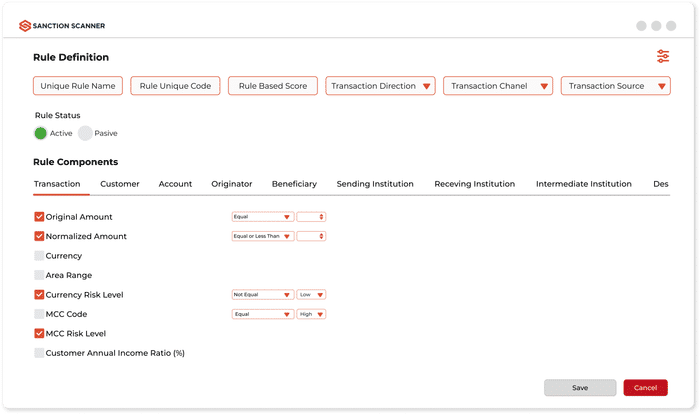Switch to the Transaction tab

(x=57, y=184)
